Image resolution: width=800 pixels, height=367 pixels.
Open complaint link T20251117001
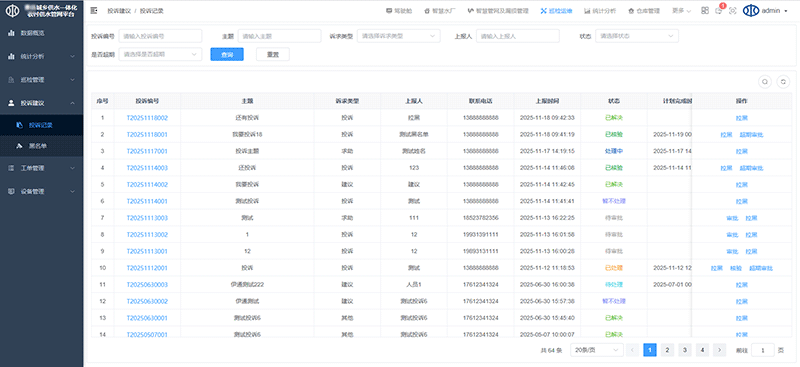click(x=147, y=151)
